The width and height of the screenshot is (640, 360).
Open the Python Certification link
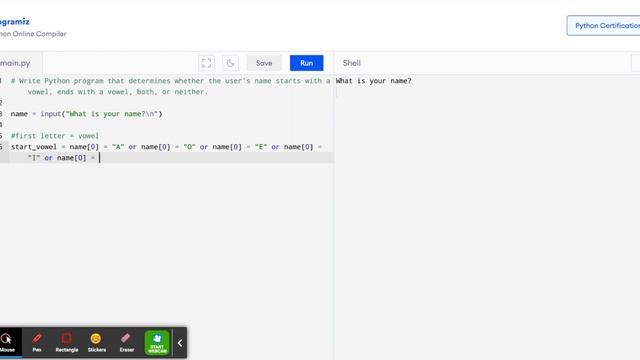tap(604, 26)
